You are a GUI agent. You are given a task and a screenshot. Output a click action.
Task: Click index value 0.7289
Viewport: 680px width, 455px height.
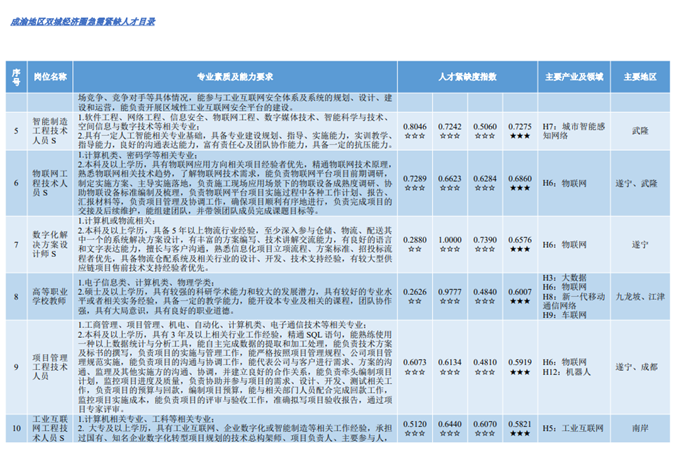(415, 178)
